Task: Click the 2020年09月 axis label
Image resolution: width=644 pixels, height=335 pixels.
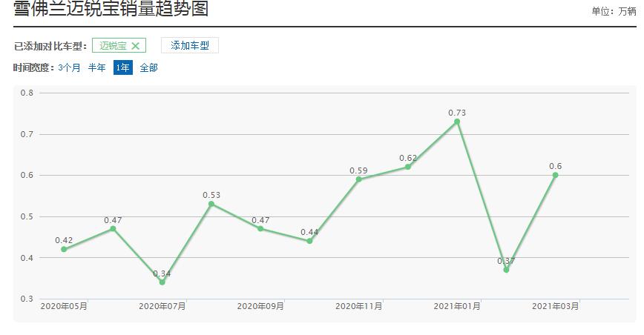Action: point(260,306)
